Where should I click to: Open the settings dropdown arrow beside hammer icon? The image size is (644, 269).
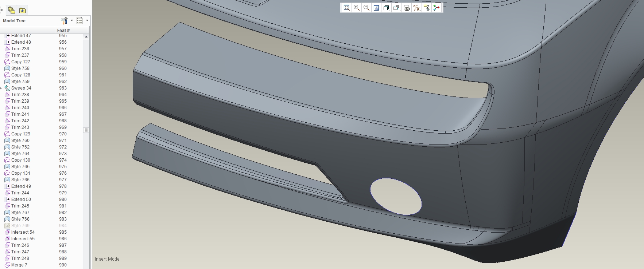click(72, 21)
